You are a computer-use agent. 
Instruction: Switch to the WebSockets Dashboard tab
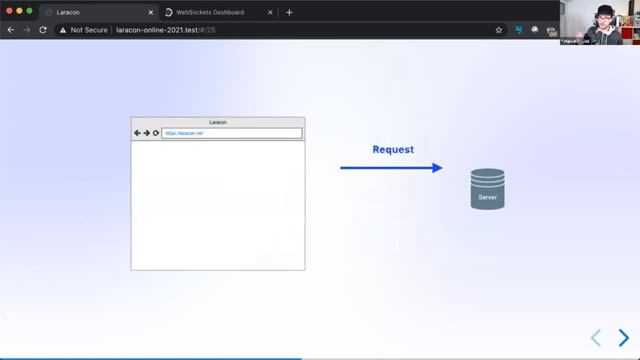tap(218, 12)
